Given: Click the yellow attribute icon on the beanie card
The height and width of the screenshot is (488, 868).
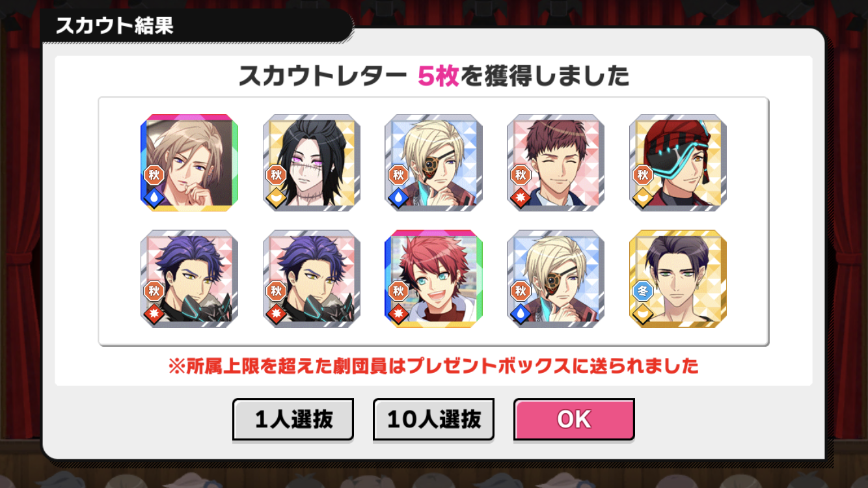Looking at the screenshot, I should point(642,197).
